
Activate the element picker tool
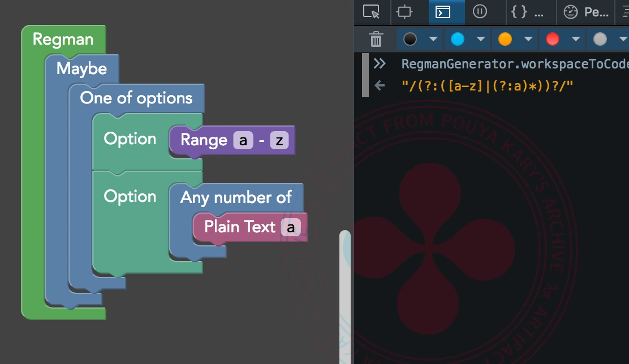[371, 11]
